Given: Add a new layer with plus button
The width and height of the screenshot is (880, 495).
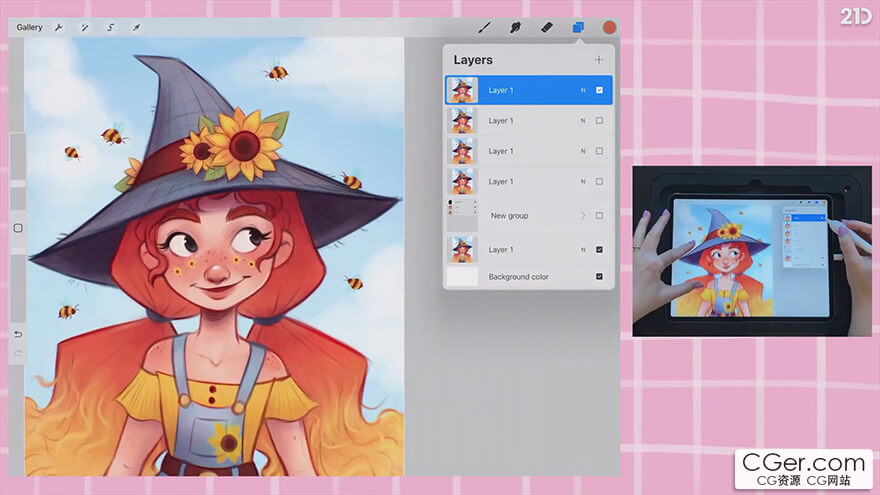Looking at the screenshot, I should point(599,60).
